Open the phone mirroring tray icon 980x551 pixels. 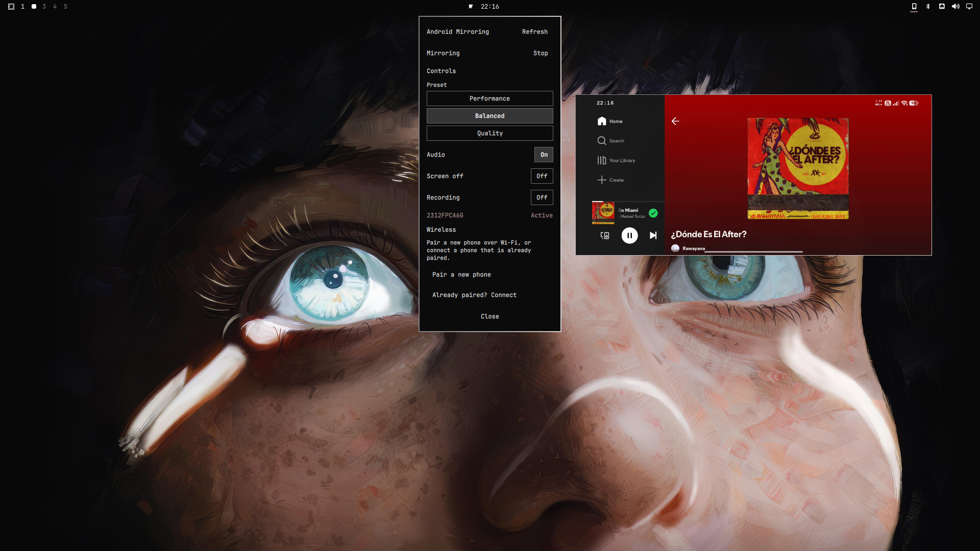[914, 7]
